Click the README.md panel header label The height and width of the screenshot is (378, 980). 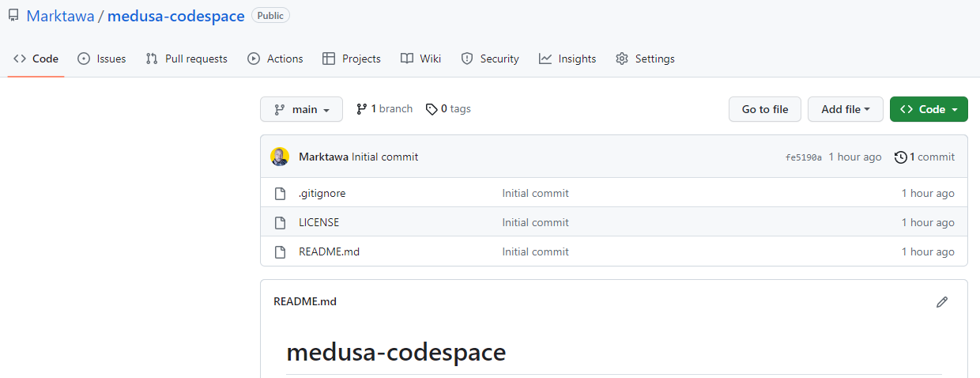point(305,301)
